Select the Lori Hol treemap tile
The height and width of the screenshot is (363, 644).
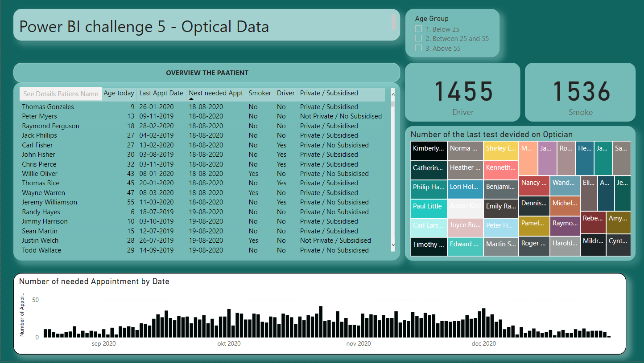pyautogui.click(x=465, y=189)
